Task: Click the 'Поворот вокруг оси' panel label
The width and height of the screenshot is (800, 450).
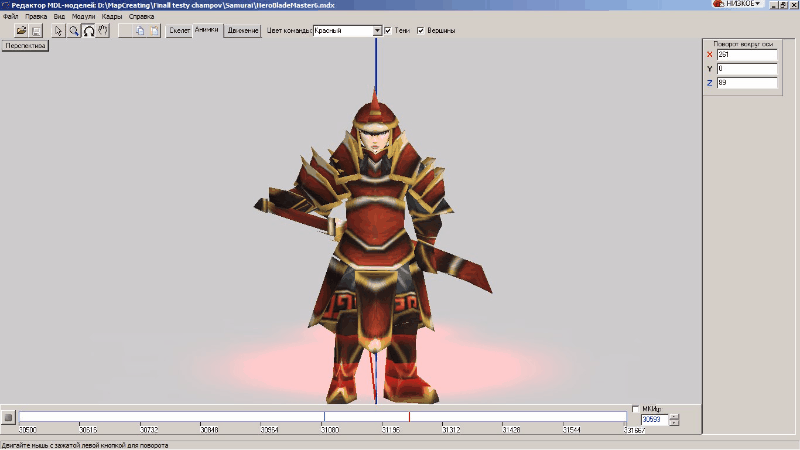Action: click(x=743, y=44)
